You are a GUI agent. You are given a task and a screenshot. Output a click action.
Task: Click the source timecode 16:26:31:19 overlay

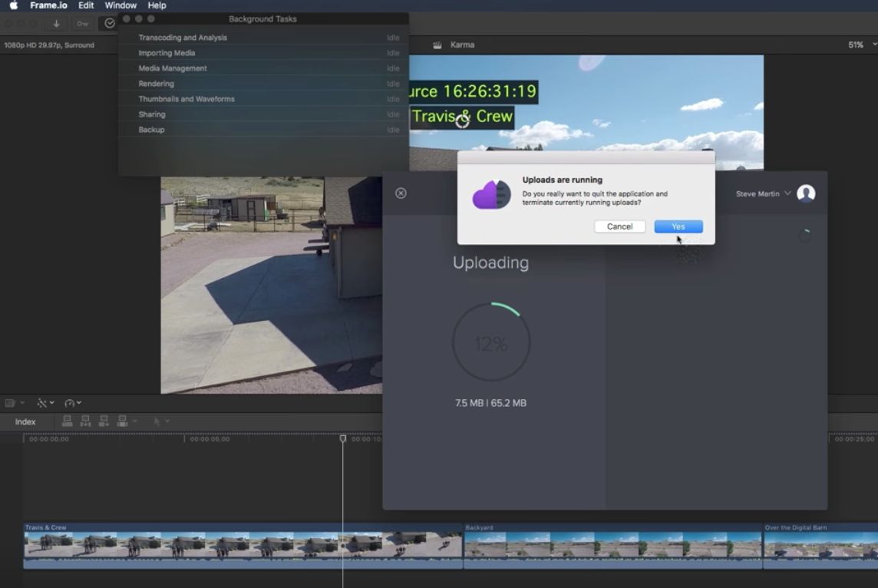(474, 91)
